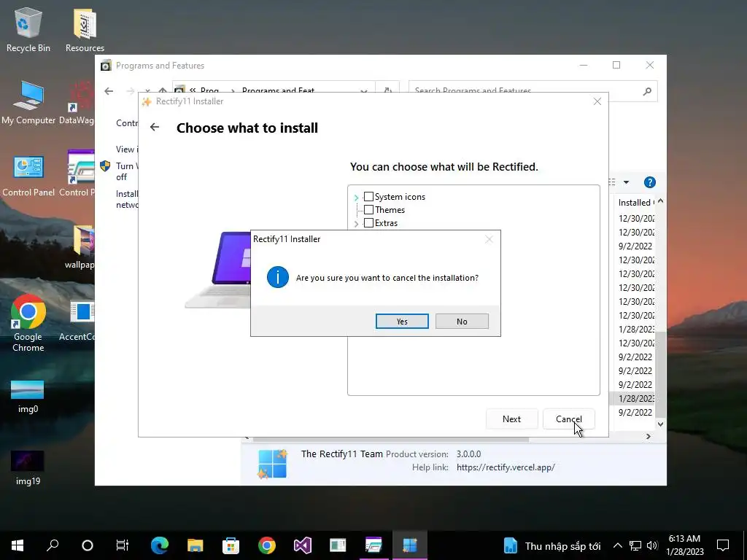
Task: Open Google Chrome desktop shortcut
Action: pos(28,323)
